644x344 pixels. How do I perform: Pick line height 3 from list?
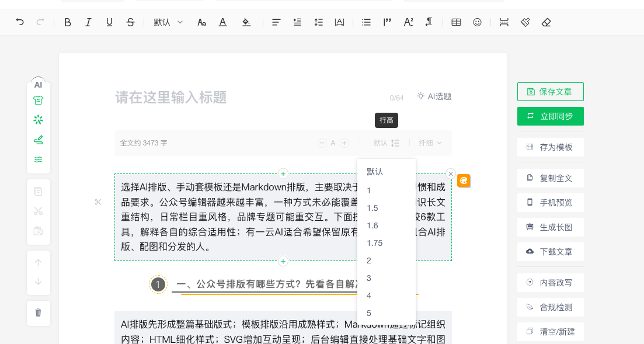tap(387, 278)
